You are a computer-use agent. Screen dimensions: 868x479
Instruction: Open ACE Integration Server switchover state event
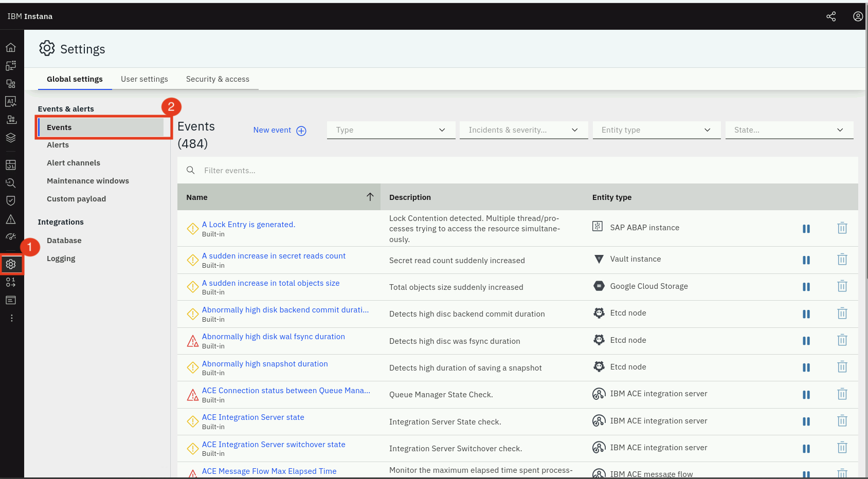274,445
